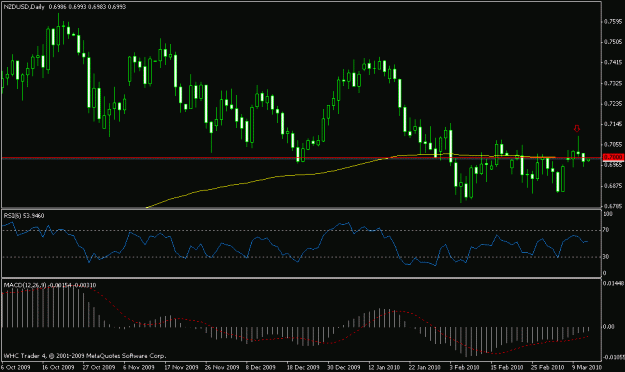625x372 pixels.
Task: Click the 12 Jan 2010 time axis label
Action: (384, 367)
